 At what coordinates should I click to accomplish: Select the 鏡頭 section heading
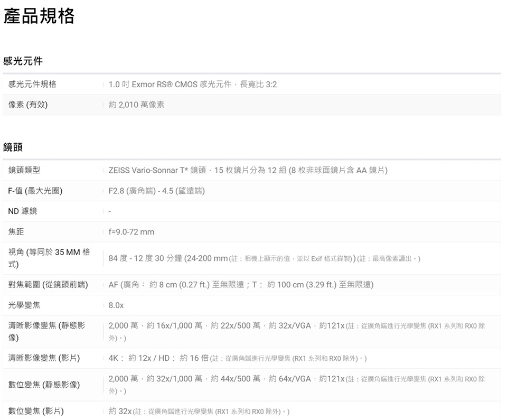click(13, 147)
